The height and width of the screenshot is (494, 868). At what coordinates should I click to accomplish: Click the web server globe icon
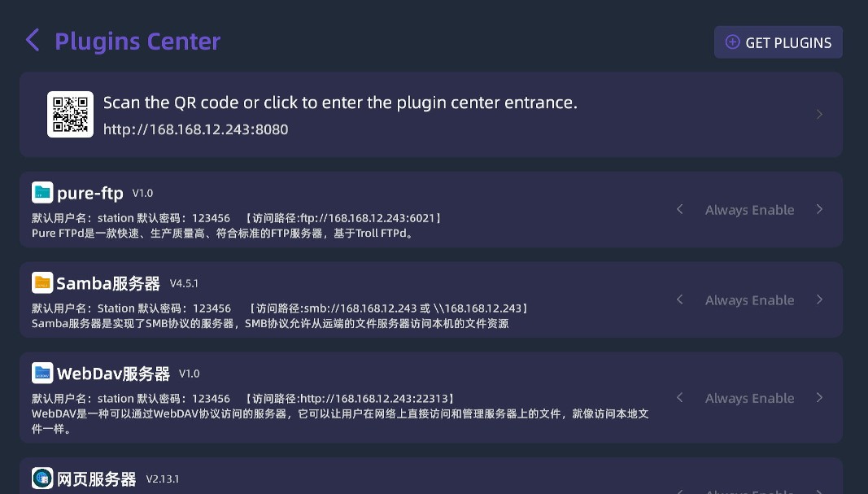coord(42,479)
